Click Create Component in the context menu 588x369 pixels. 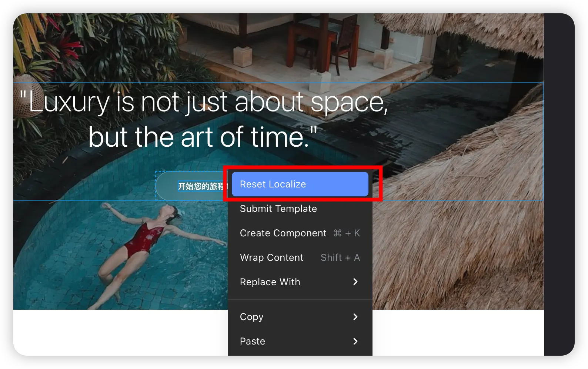click(283, 233)
